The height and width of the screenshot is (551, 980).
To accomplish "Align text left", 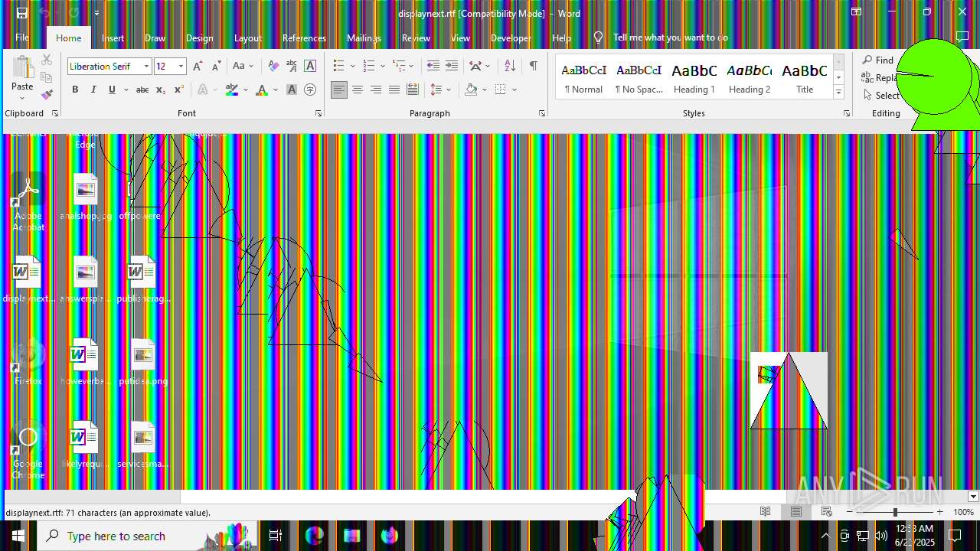I will pos(339,90).
